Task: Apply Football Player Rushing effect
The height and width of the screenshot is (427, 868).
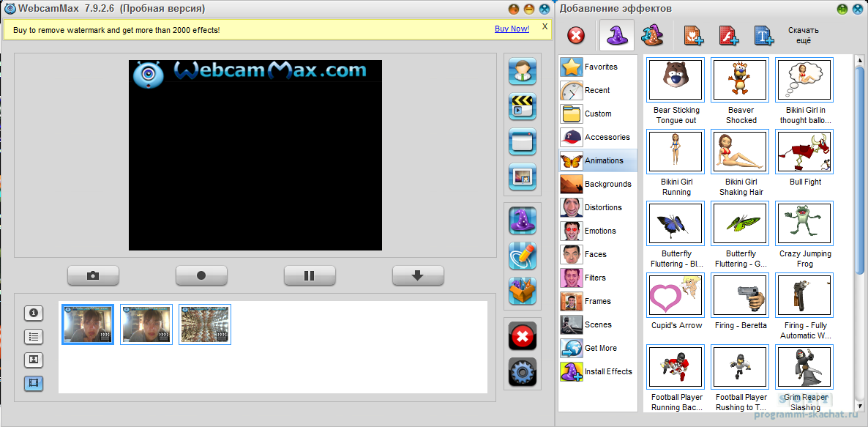Action: tap(740, 367)
